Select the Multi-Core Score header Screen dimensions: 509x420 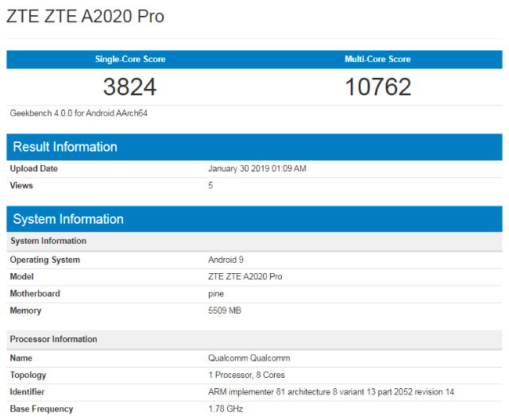pyautogui.click(x=378, y=60)
